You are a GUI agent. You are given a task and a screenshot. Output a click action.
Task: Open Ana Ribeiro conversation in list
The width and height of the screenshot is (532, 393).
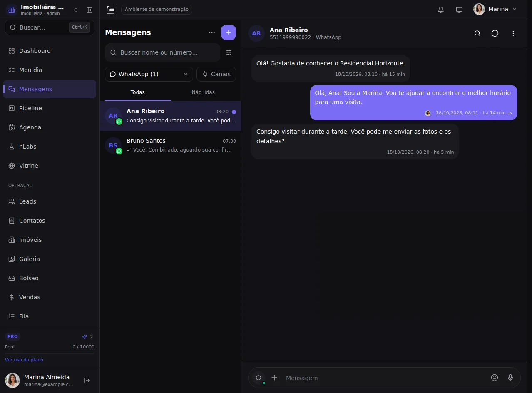(170, 116)
